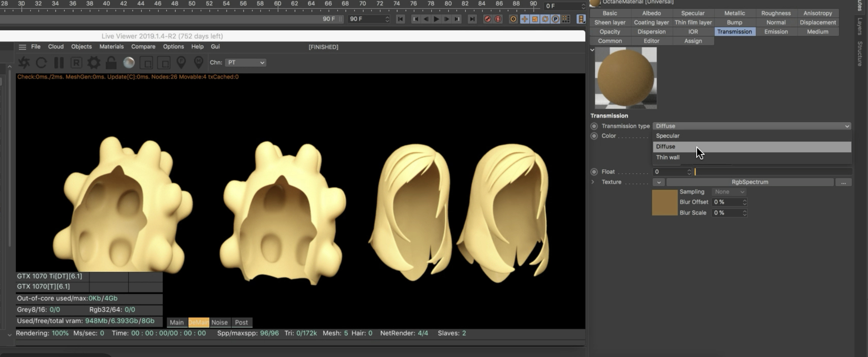This screenshot has width=868, height=357.
Task: Pause the Live Viewer render
Action: 59,63
